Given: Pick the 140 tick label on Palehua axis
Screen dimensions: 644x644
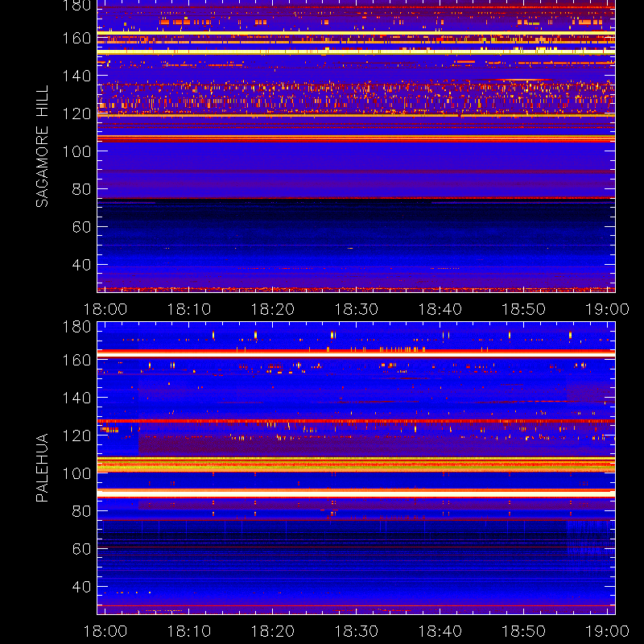Looking at the screenshot, I should 76,398.
